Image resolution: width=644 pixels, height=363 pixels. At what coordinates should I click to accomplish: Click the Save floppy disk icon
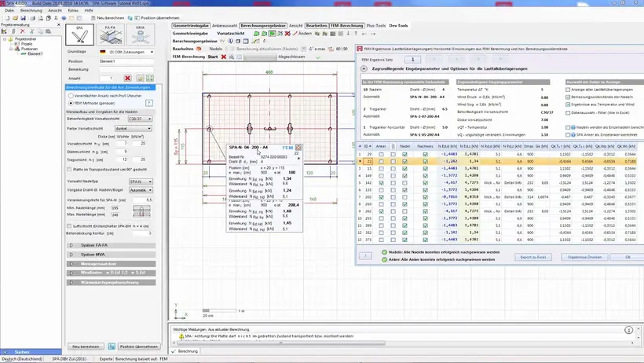point(24,18)
